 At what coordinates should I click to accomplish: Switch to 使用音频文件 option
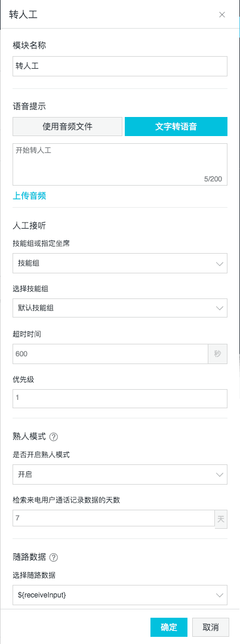pyautogui.click(x=67, y=127)
